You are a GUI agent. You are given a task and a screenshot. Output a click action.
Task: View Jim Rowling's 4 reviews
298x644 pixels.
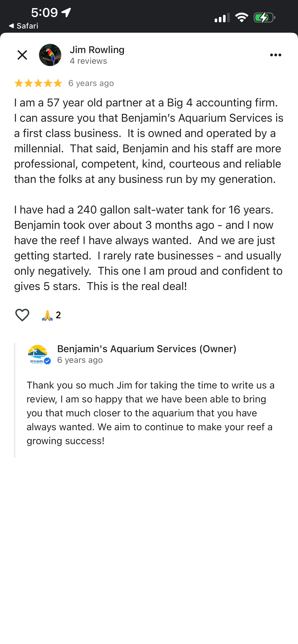click(88, 61)
